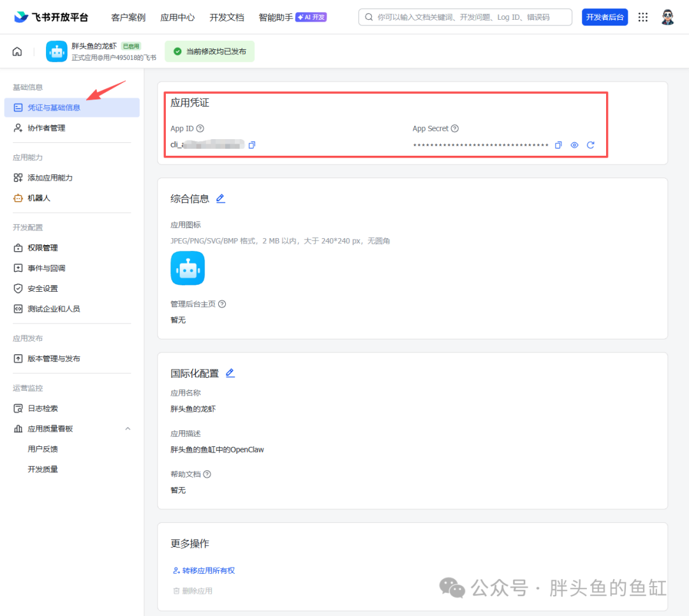Viewport: 689px width, 616px height.
Task: Select 凭证与基础信息 in sidebar
Action: coord(72,108)
